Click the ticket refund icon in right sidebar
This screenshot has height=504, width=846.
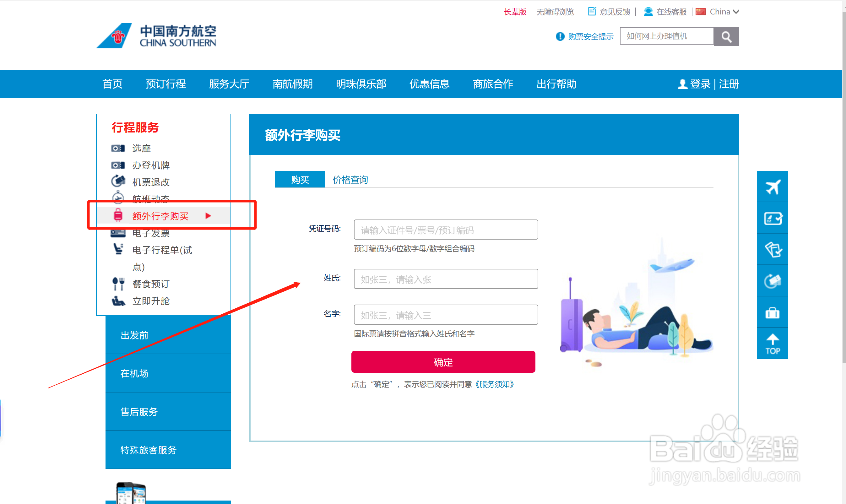tap(772, 281)
